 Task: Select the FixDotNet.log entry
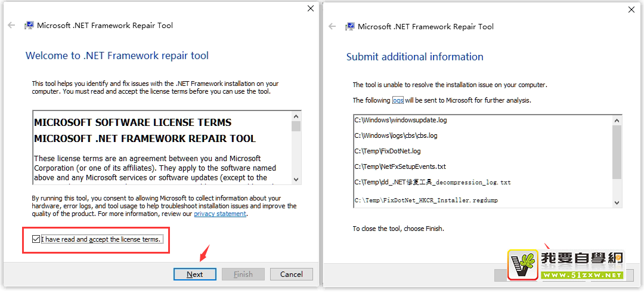tap(388, 151)
